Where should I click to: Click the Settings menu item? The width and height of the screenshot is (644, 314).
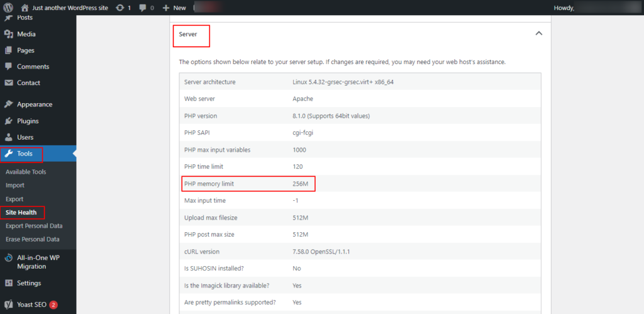(x=29, y=283)
